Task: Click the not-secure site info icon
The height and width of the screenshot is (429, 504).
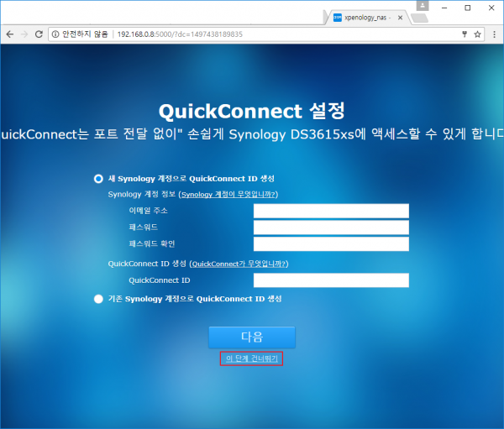Action: (x=55, y=34)
